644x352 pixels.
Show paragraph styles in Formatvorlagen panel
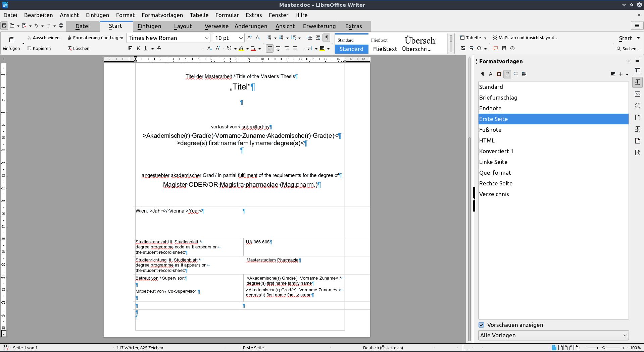click(x=482, y=74)
